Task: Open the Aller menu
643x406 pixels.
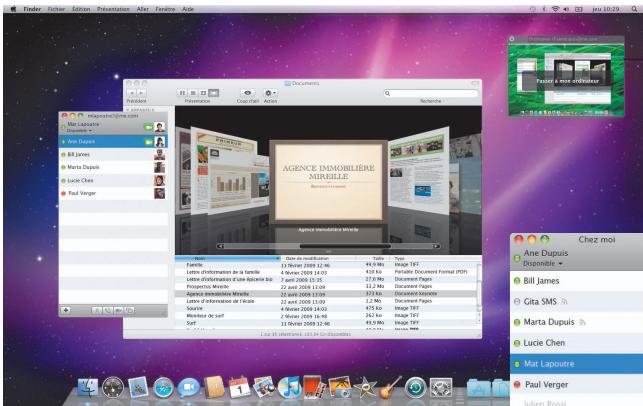Action: (x=142, y=9)
